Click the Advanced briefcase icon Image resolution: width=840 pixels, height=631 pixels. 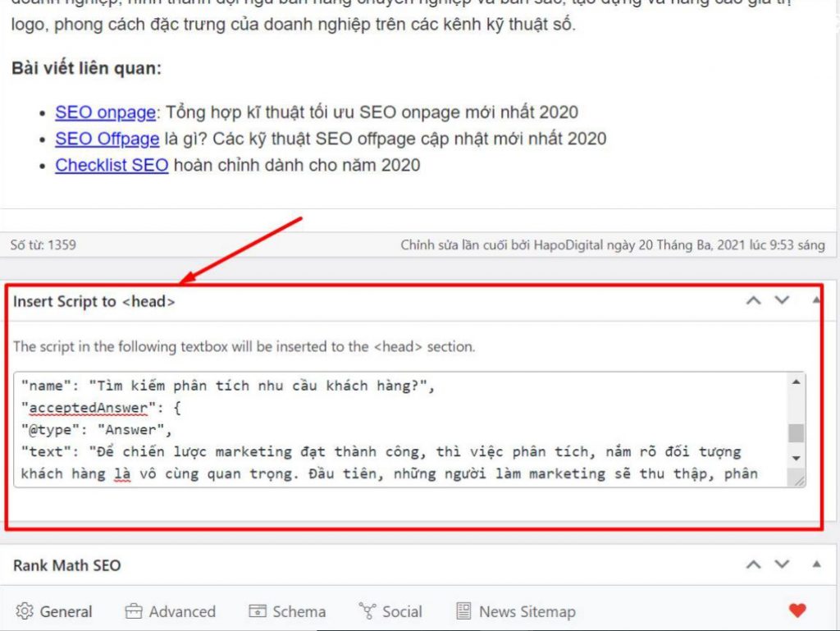[134, 611]
